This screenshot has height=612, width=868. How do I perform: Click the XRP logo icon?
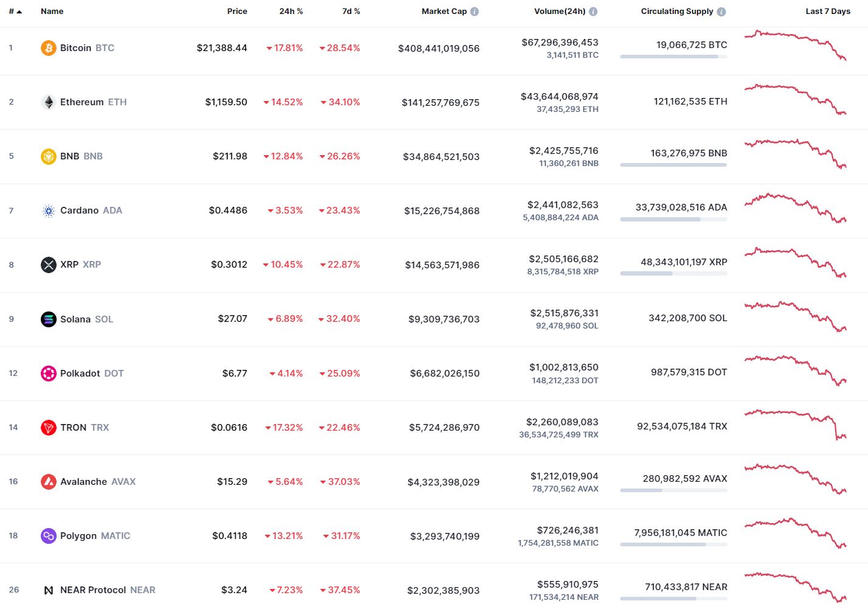point(49,265)
